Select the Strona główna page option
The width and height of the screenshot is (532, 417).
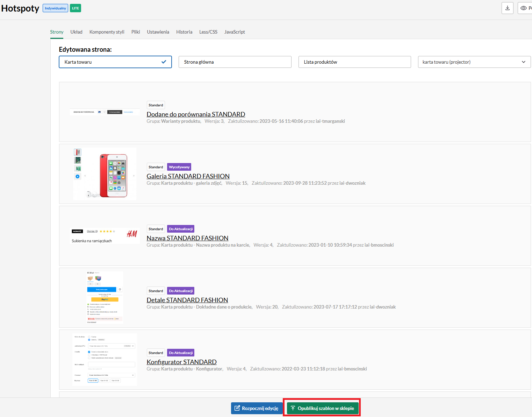(235, 62)
